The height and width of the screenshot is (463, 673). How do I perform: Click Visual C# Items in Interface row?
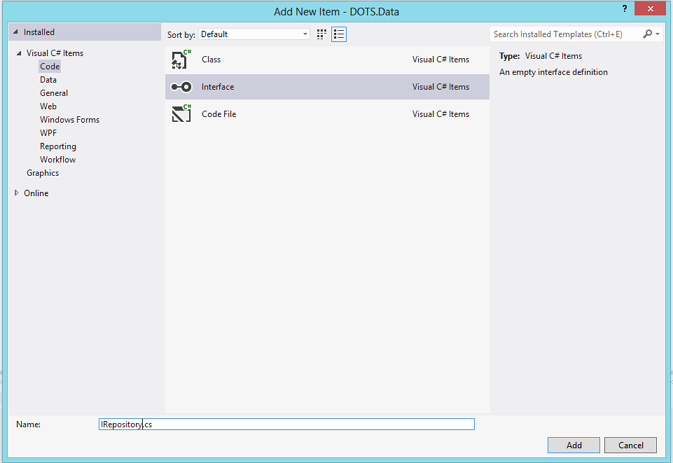pyautogui.click(x=441, y=87)
